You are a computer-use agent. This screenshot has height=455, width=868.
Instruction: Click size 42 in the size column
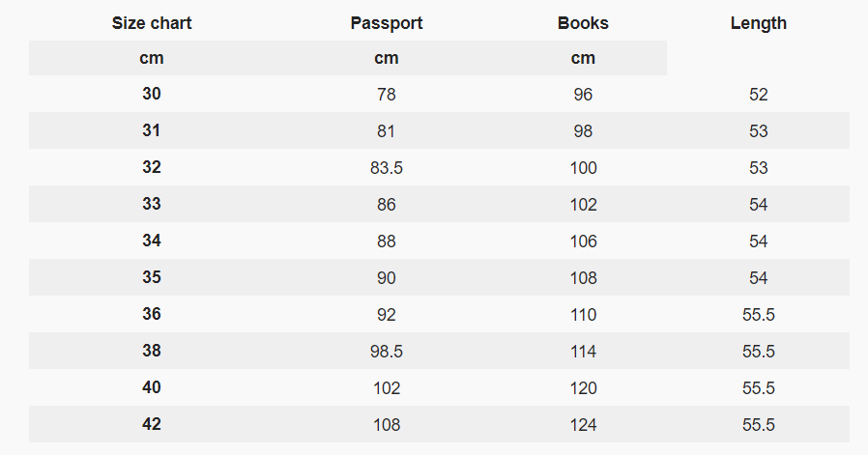pos(152,425)
